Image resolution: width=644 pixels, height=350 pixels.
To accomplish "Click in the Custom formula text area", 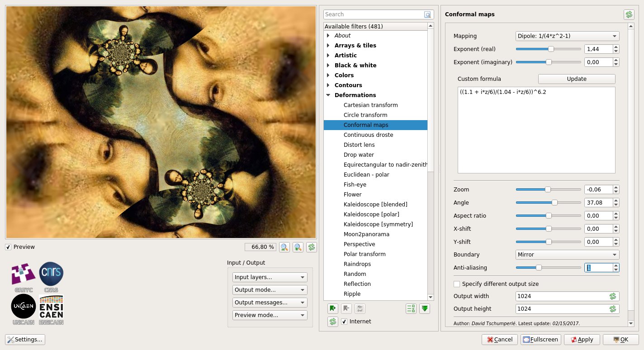I will [536, 130].
